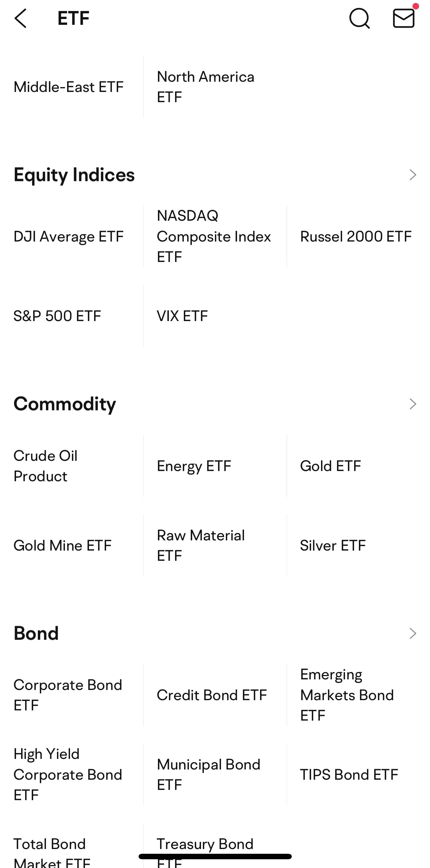This screenshot has height=868, width=430.
Task: Expand the Bond section chevron
Action: point(412,633)
